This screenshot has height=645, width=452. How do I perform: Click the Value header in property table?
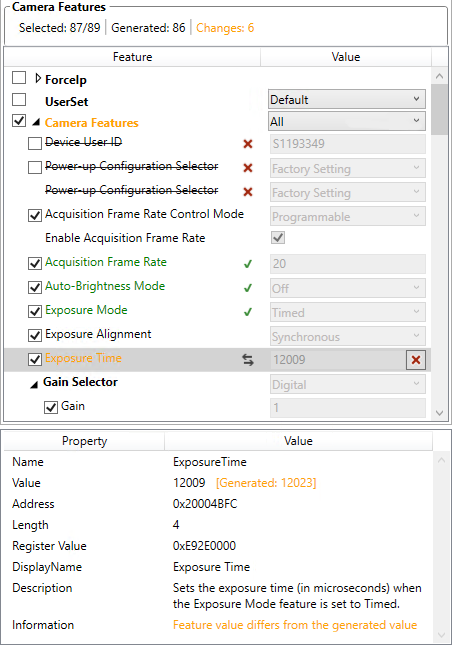click(x=298, y=441)
